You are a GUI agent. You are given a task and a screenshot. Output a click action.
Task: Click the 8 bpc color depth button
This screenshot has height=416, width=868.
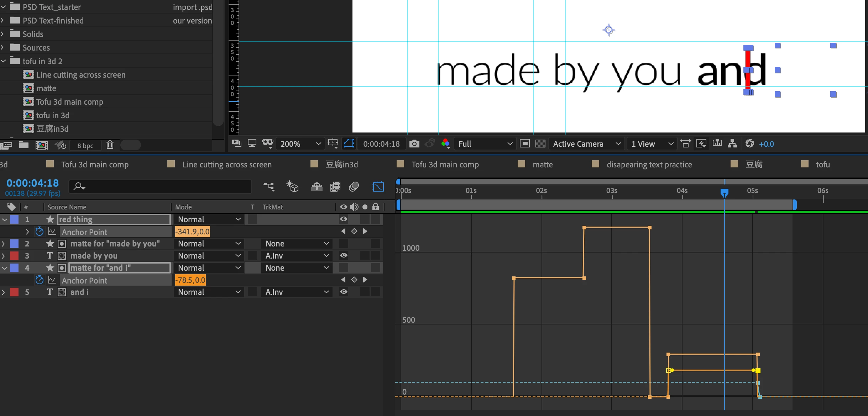[x=85, y=145]
